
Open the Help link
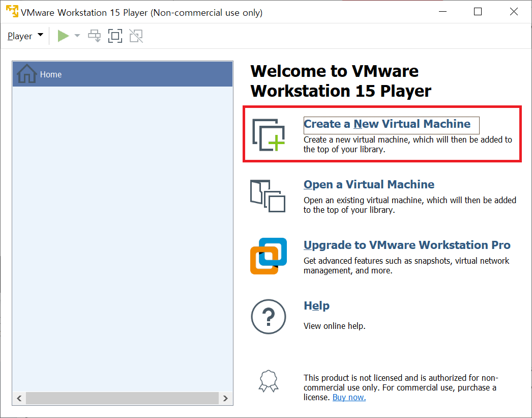pyautogui.click(x=316, y=305)
